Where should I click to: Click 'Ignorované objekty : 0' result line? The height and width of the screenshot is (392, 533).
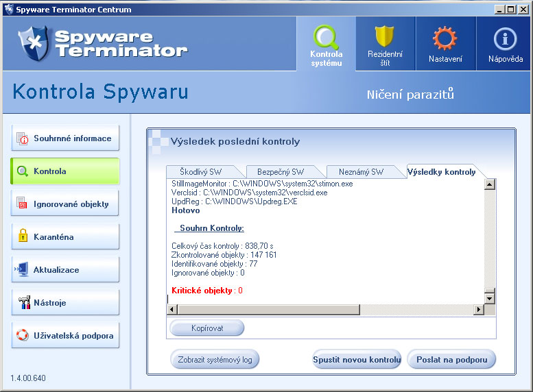point(208,273)
